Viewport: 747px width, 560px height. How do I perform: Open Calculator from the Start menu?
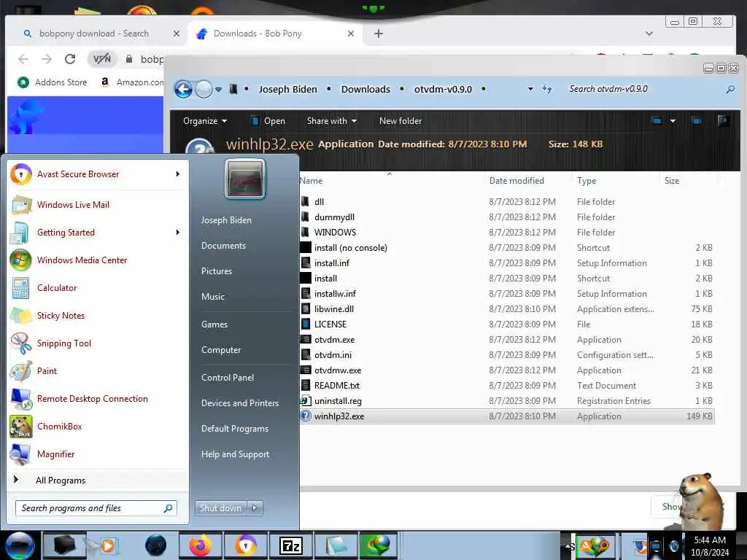pyautogui.click(x=97, y=287)
